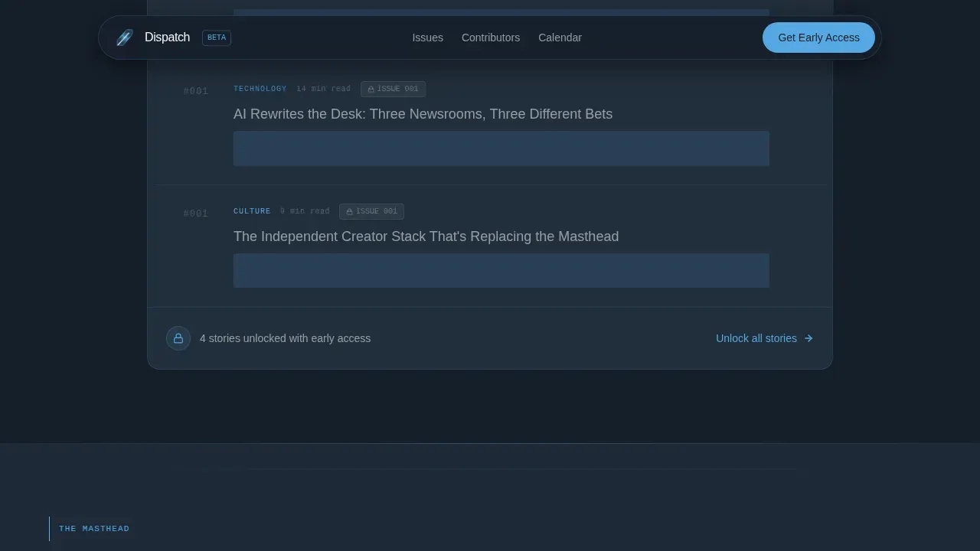The image size is (980, 551).
Task: Click the Dispatch feather logo icon
Action: pyautogui.click(x=125, y=37)
